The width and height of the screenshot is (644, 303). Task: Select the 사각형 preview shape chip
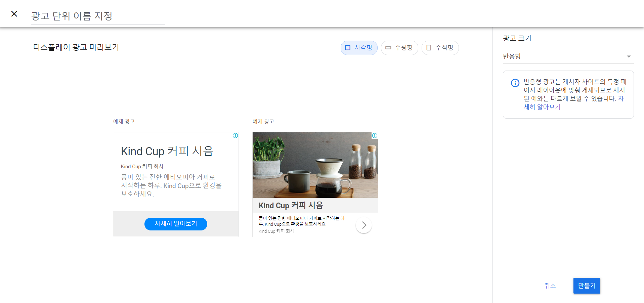(x=359, y=48)
